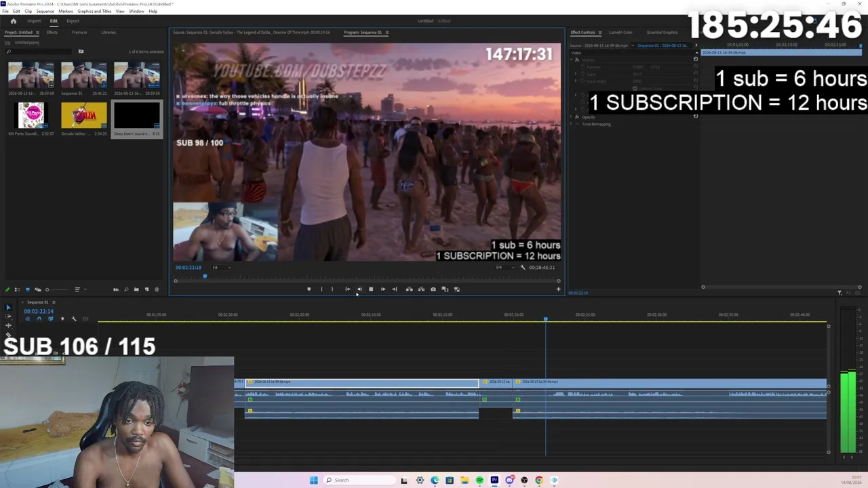The width and height of the screenshot is (868, 488).
Task: Toggle Linked Selection in timeline
Action: tap(50, 319)
